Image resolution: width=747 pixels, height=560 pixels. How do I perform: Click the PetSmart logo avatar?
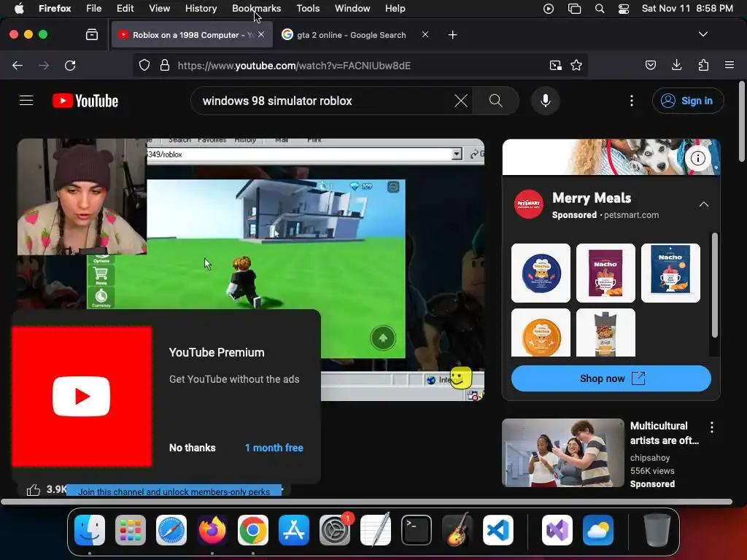(529, 204)
